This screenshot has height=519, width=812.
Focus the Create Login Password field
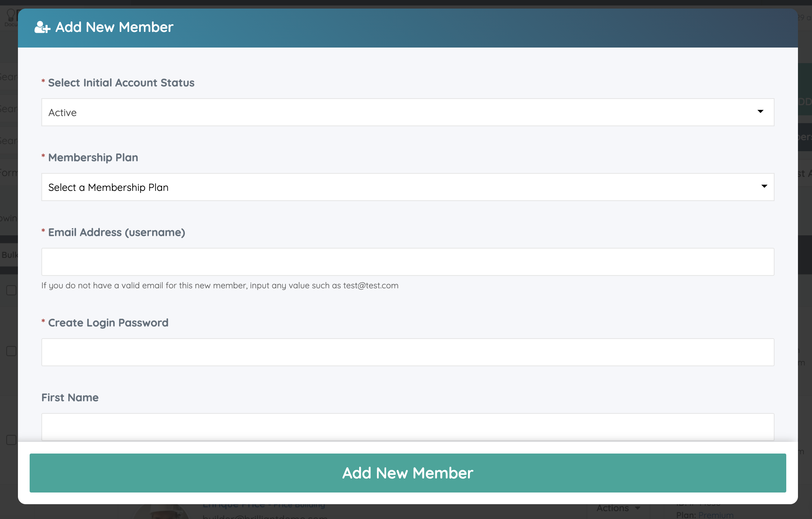(408, 352)
